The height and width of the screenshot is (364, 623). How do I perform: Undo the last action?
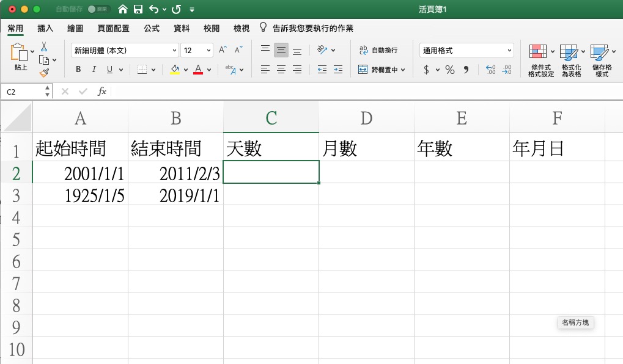tap(154, 9)
